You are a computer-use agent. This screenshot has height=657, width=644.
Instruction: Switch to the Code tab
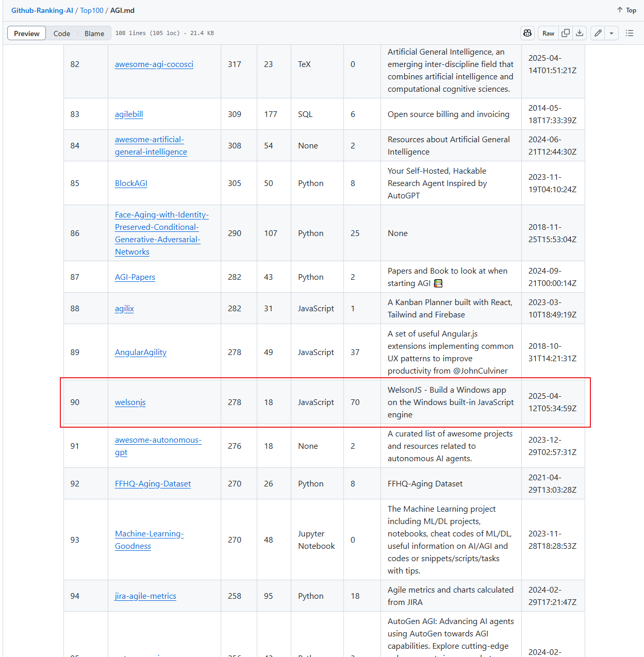coord(62,33)
